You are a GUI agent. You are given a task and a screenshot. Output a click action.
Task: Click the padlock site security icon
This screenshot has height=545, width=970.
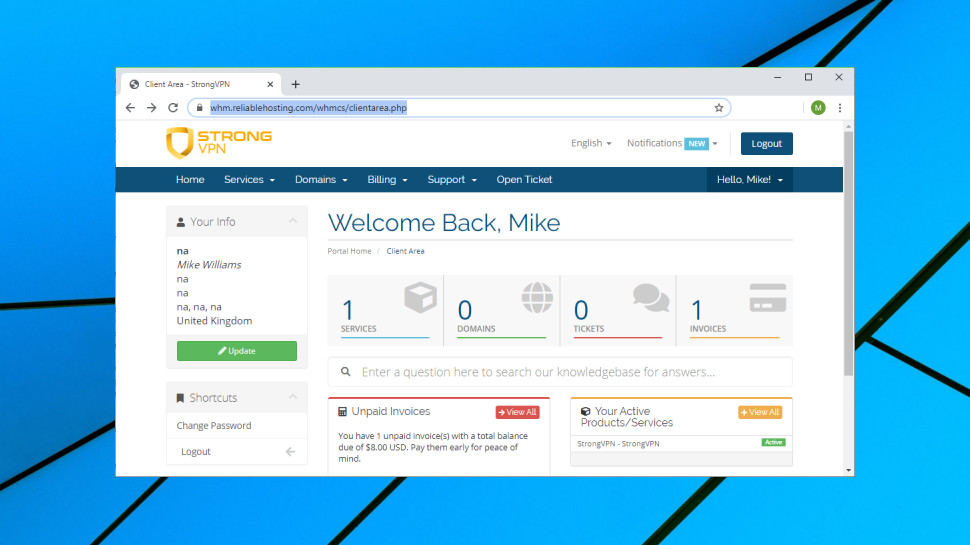pyautogui.click(x=199, y=108)
